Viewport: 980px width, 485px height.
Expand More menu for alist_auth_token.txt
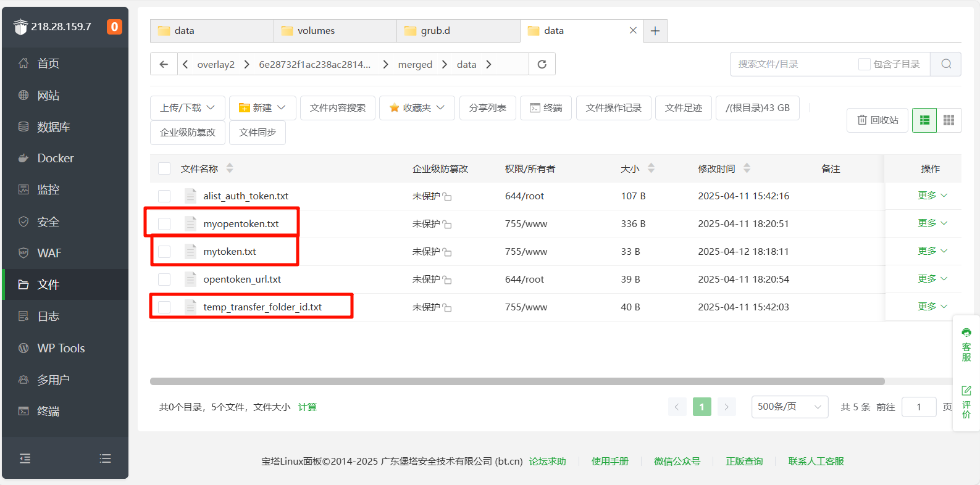click(932, 196)
